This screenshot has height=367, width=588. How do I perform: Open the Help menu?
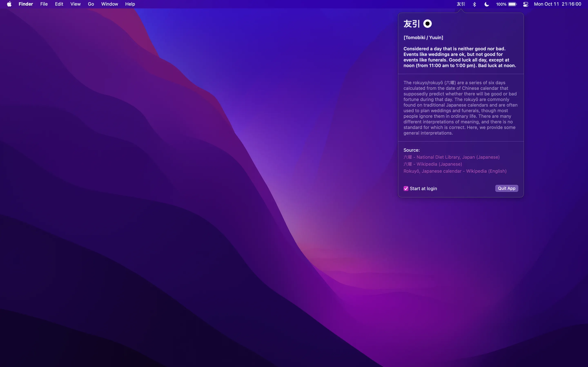(x=130, y=4)
